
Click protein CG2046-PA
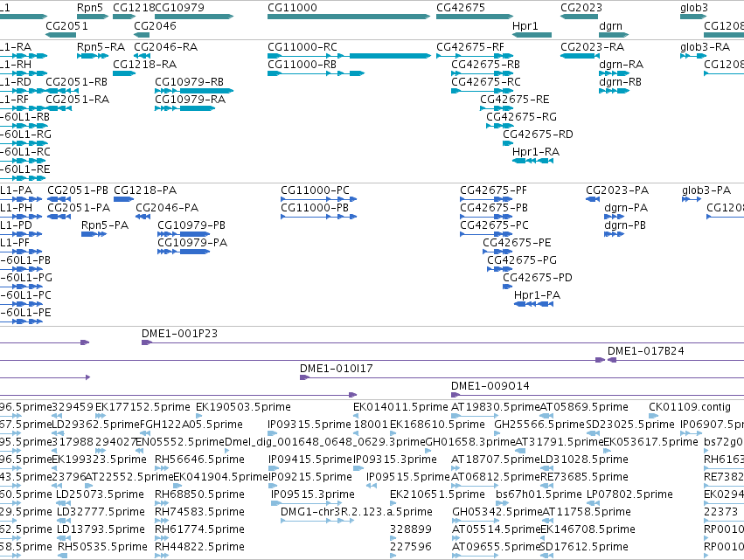[x=167, y=208]
